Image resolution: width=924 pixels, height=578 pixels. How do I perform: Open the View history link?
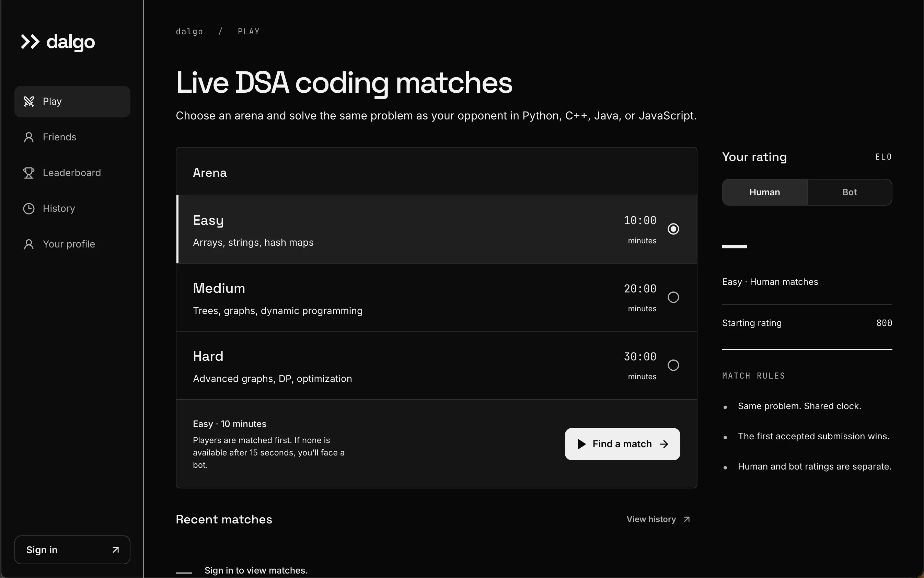(x=658, y=519)
